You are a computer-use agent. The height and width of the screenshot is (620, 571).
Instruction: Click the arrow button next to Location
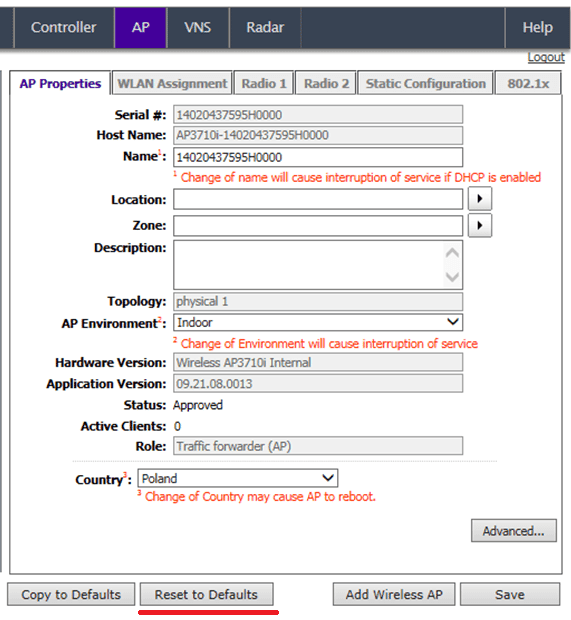coord(480,198)
